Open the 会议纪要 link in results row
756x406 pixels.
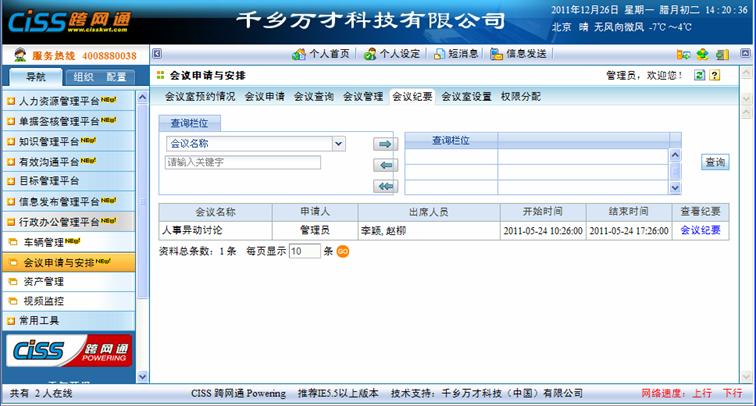tap(700, 230)
